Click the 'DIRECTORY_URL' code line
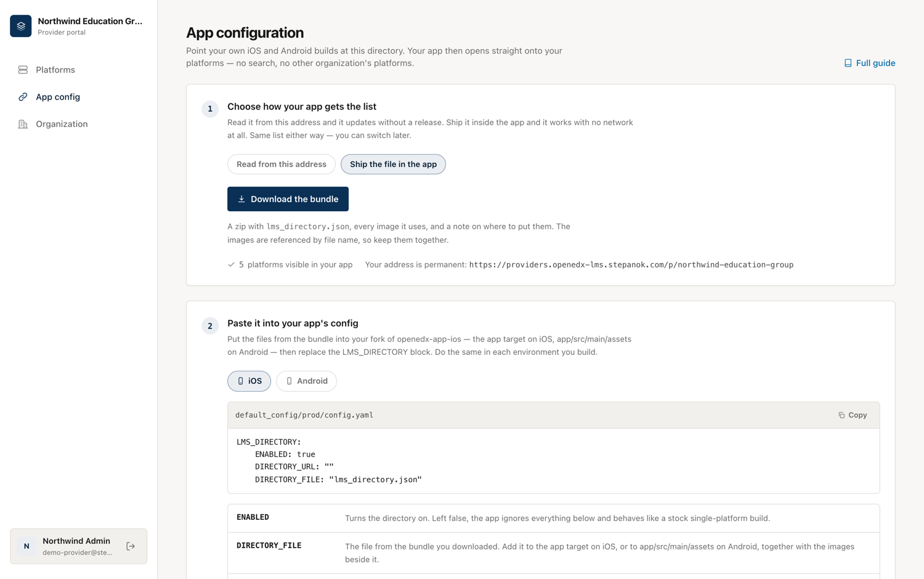924x579 pixels. click(x=294, y=467)
